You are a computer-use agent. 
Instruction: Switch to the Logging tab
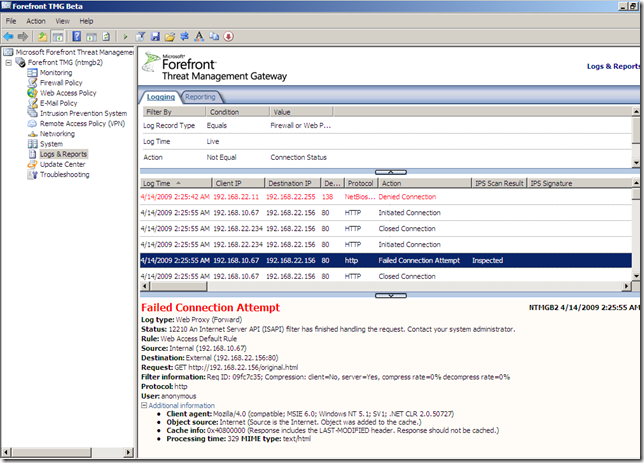tap(161, 97)
